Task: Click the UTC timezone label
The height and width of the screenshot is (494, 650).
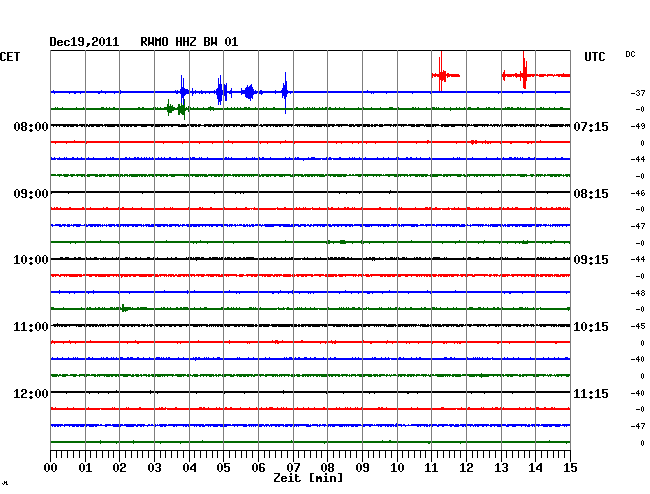Action: pyautogui.click(x=594, y=57)
